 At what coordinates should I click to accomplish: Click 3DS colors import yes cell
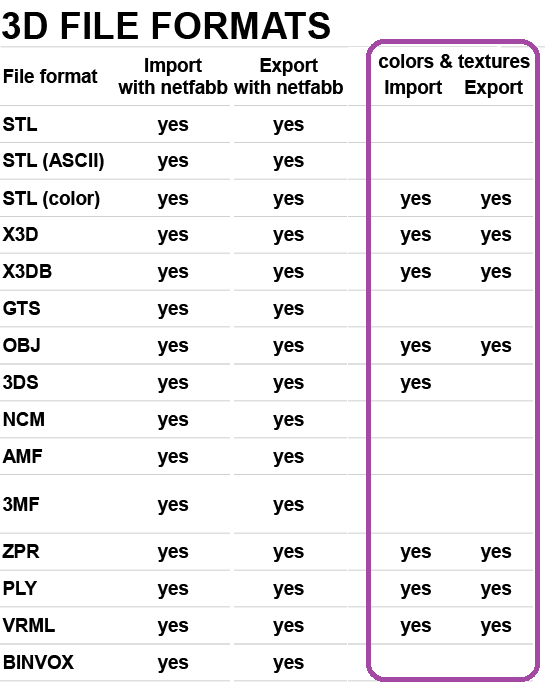pyautogui.click(x=415, y=383)
